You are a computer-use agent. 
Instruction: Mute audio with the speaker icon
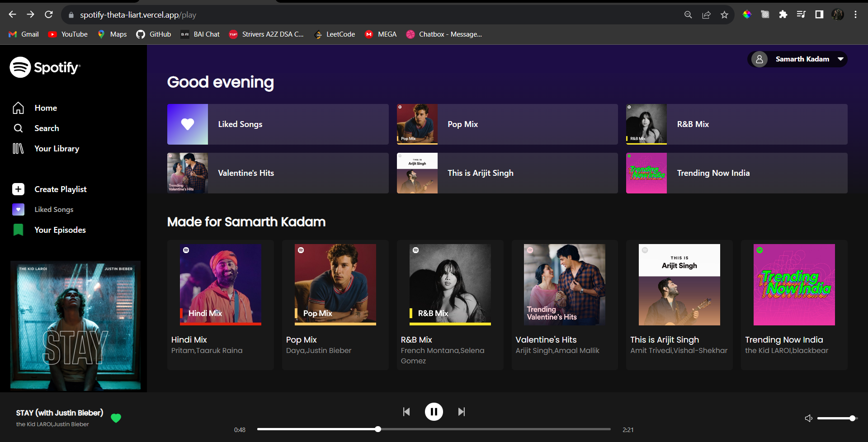(809, 418)
